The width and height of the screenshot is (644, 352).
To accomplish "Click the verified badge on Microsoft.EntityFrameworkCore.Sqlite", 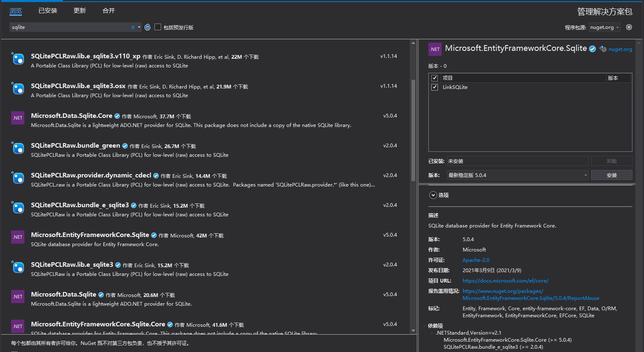I will 592,48.
